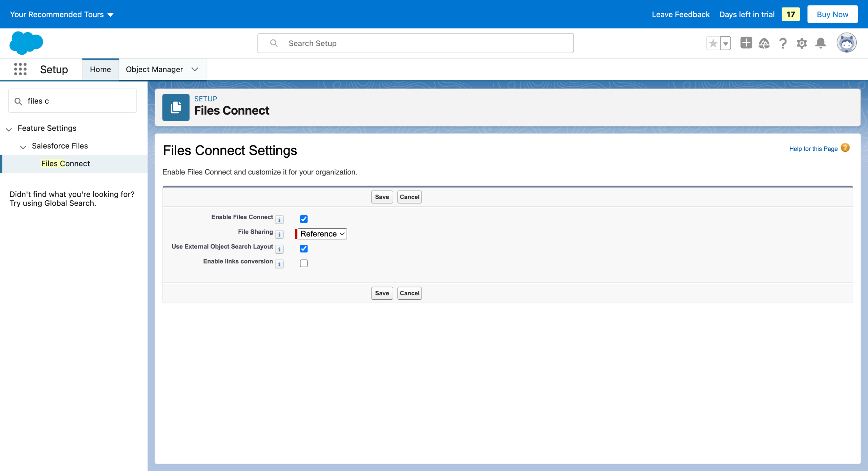Click the bottom Save button

382,293
